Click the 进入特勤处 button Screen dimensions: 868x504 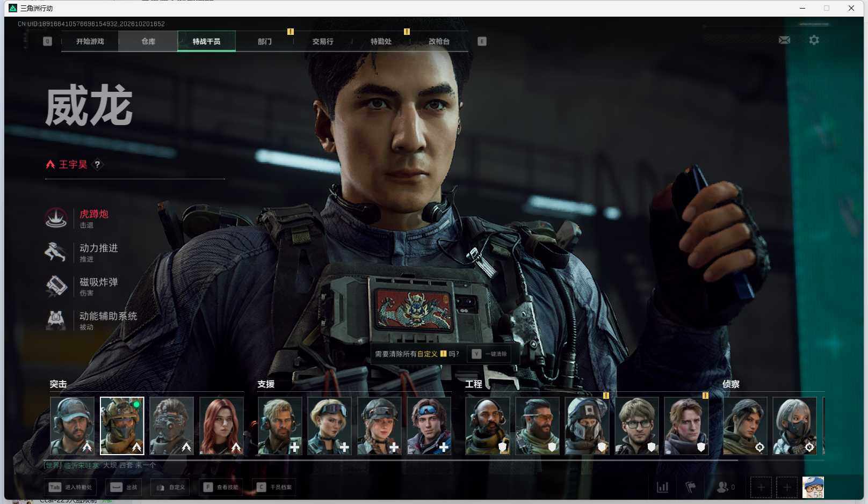(x=70, y=487)
